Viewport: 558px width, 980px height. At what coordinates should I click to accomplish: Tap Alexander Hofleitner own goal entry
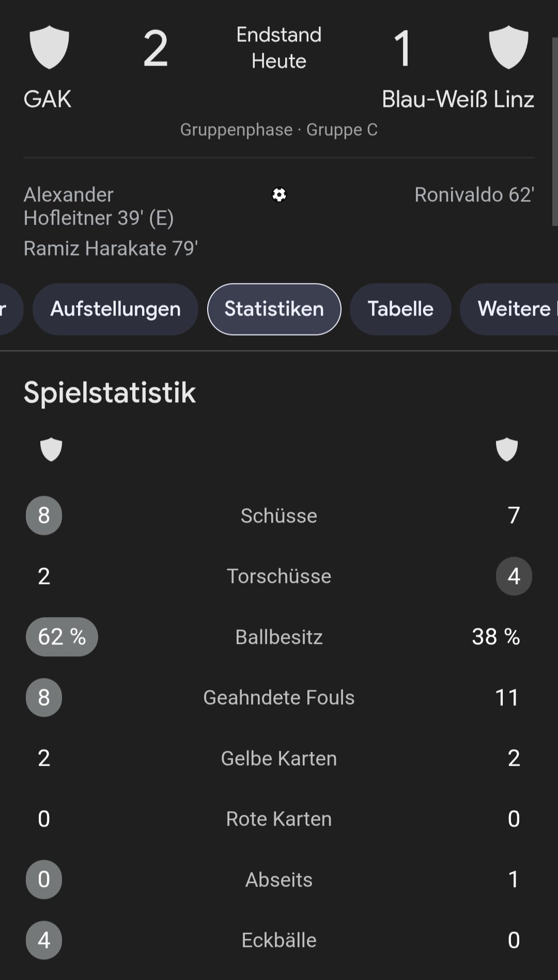(98, 206)
